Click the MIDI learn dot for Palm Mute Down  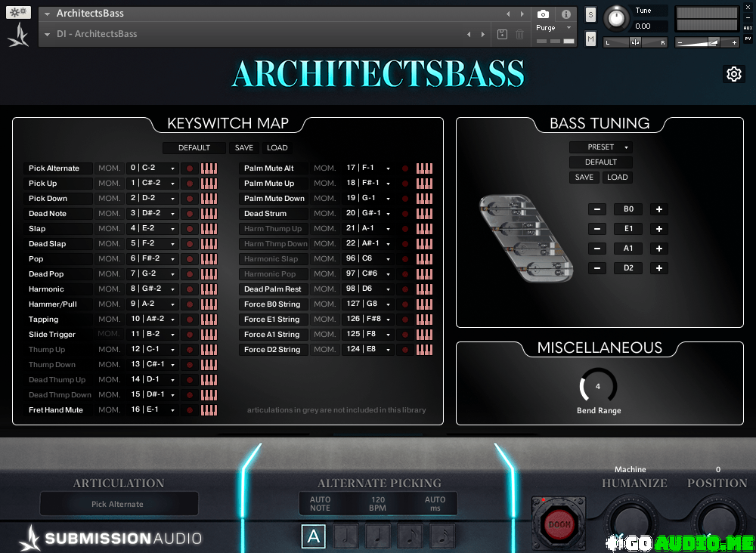click(x=405, y=199)
